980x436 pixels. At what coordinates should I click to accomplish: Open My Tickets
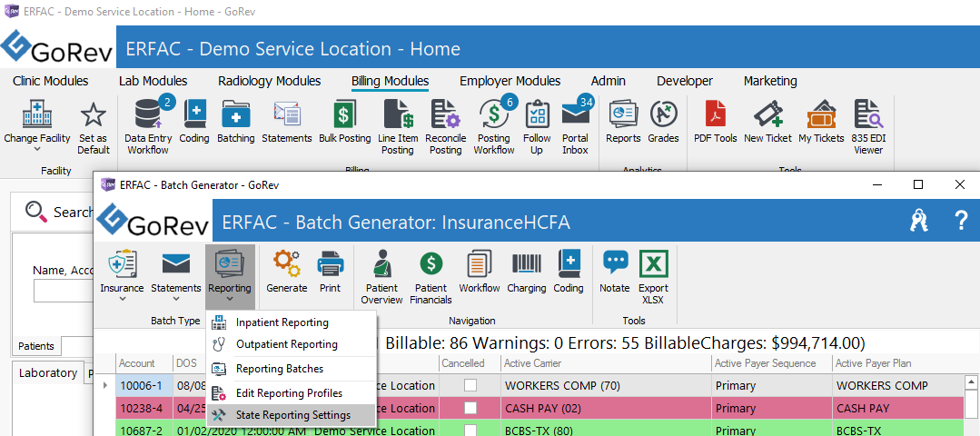tap(821, 123)
